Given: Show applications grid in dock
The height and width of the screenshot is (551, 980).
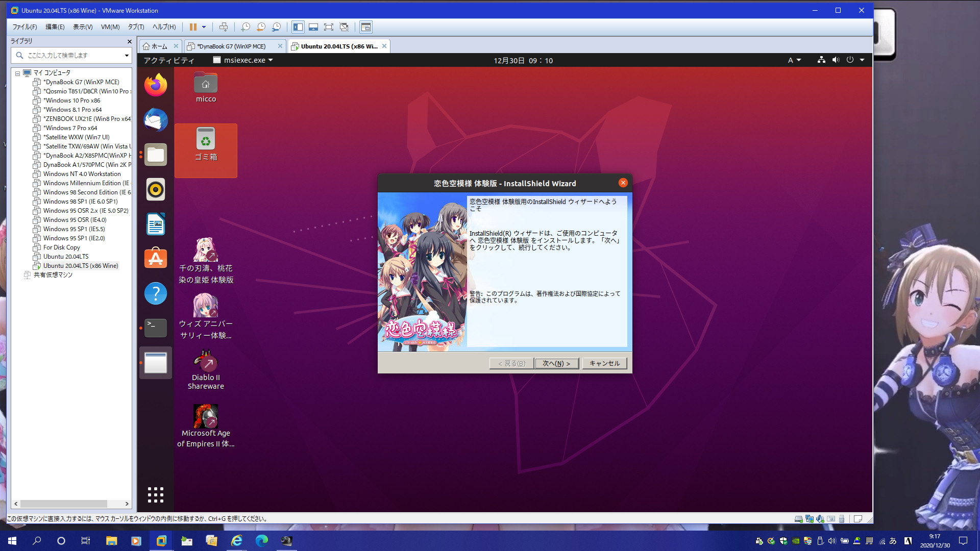Looking at the screenshot, I should (x=156, y=494).
